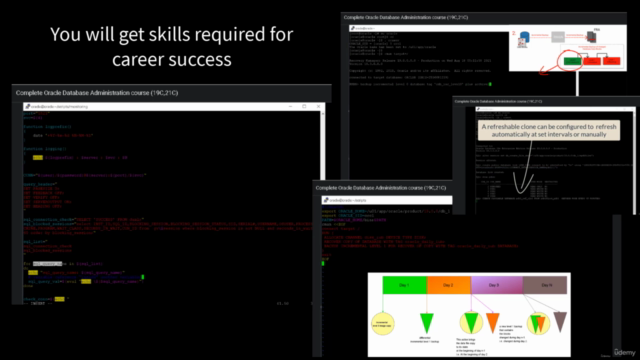Screen dimensions: 640x360
Task: Maximize the left PuTTY terminal window
Action: [x=304, y=107]
